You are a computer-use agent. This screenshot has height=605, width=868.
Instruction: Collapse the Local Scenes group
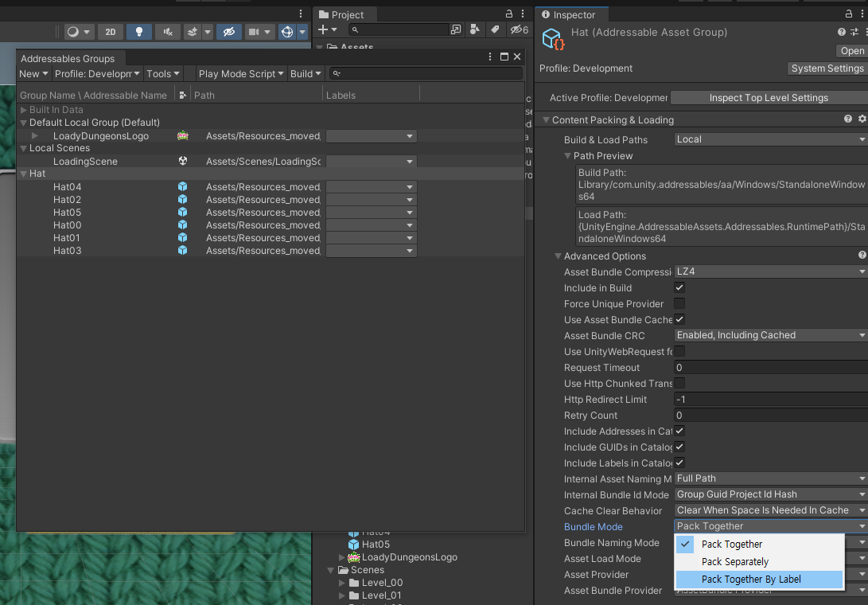pyautogui.click(x=24, y=148)
